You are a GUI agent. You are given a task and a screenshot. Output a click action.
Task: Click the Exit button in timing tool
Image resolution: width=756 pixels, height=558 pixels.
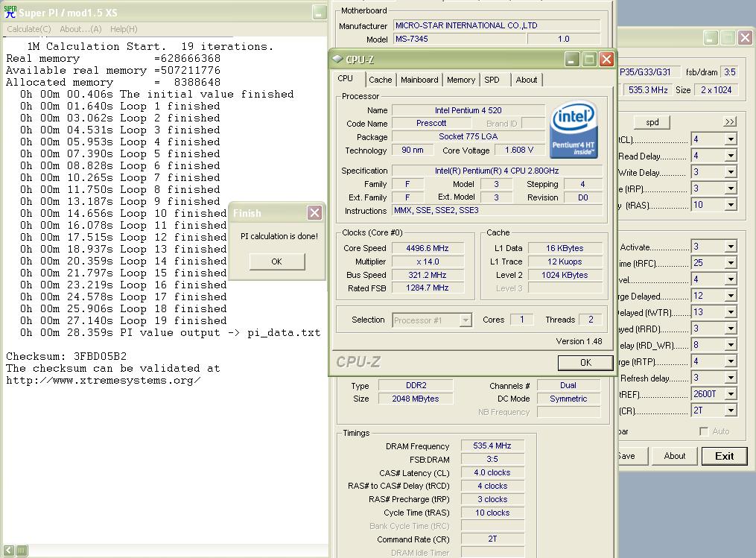724,456
